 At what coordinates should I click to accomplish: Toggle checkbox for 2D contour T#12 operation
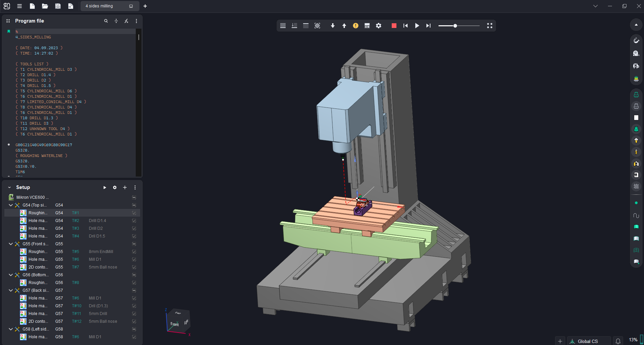(134, 321)
